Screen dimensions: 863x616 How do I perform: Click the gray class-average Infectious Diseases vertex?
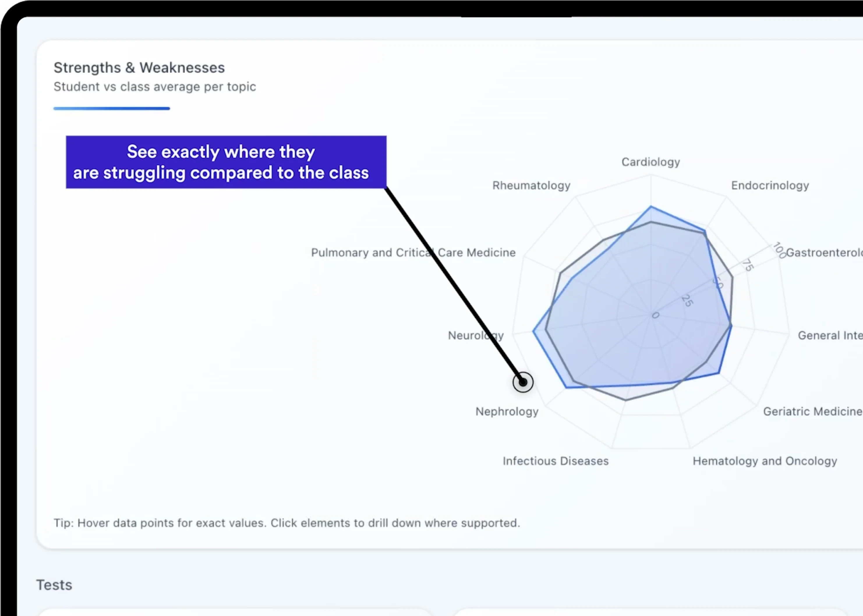[625, 400]
